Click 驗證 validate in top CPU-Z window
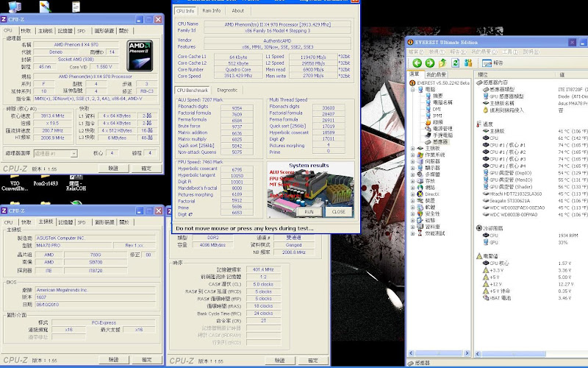 [113, 169]
